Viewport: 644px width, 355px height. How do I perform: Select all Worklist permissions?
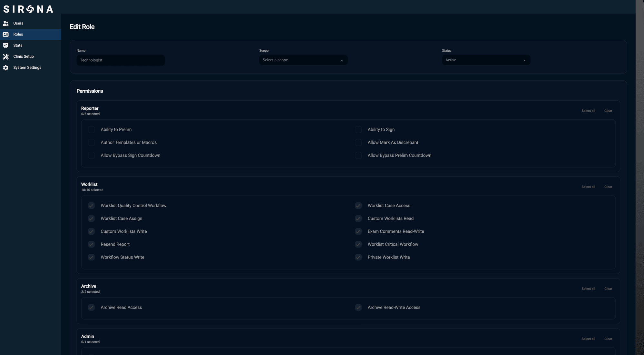click(588, 187)
